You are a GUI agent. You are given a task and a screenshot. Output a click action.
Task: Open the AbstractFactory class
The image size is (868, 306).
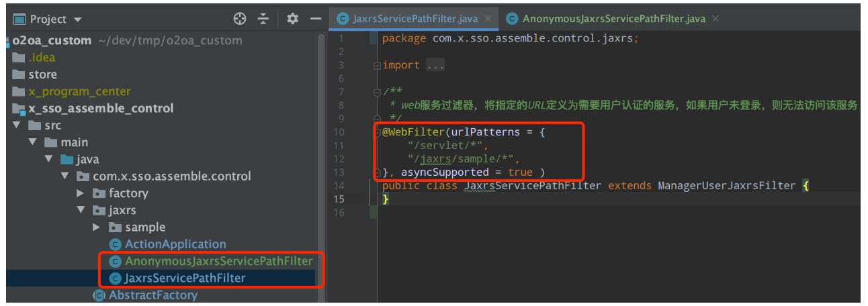[153, 295]
